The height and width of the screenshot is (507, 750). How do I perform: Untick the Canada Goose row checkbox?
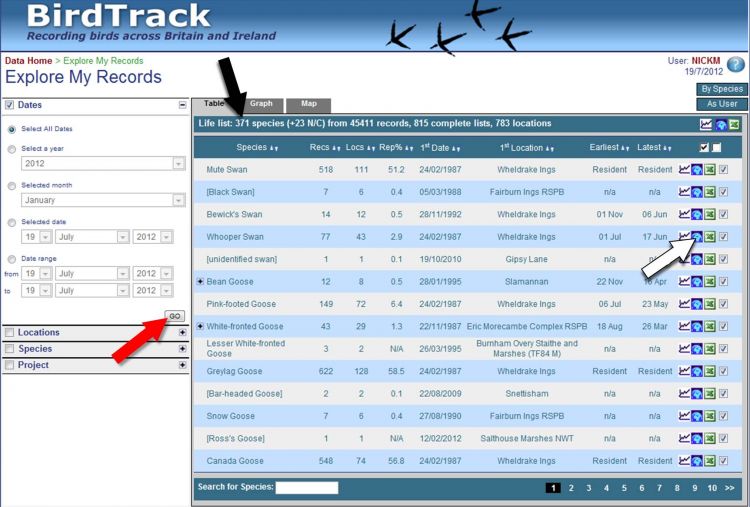point(723,461)
